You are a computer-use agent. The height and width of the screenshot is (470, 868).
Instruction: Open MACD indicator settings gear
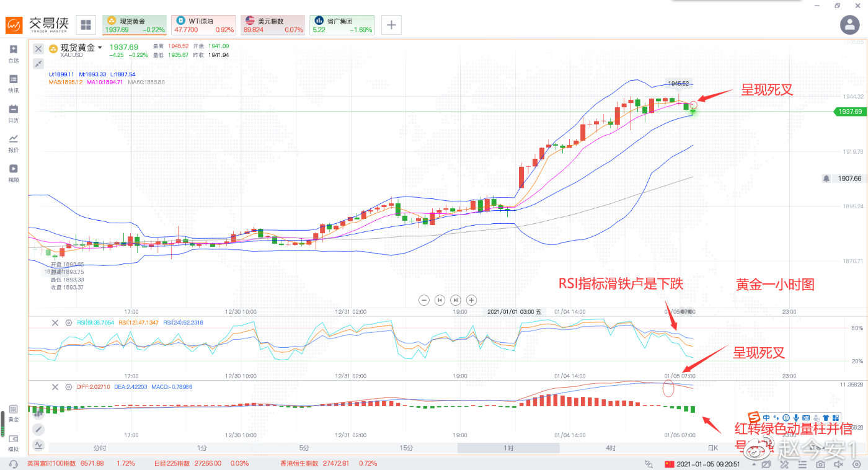(x=69, y=387)
